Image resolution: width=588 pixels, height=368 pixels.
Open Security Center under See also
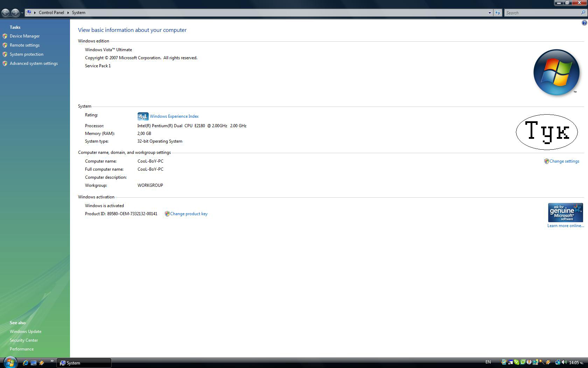tap(24, 340)
